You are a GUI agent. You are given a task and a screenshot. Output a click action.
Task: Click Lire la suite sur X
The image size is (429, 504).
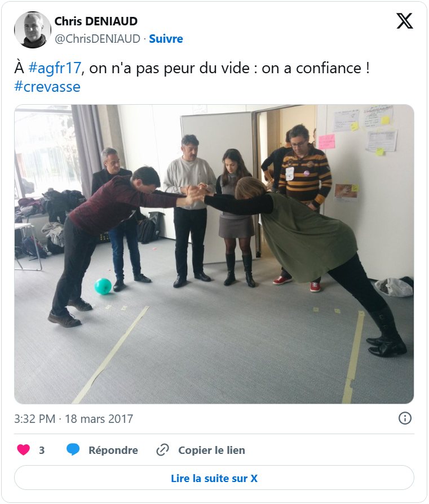(214, 478)
